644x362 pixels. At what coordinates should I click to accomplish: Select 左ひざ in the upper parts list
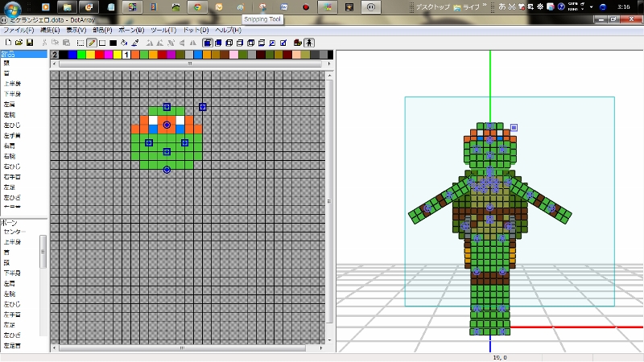click(x=12, y=198)
